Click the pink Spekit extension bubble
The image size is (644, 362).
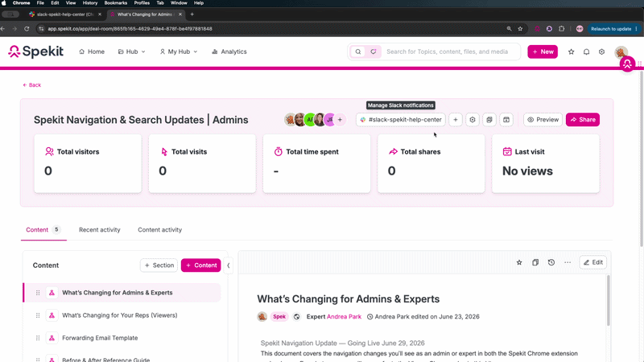(x=627, y=64)
